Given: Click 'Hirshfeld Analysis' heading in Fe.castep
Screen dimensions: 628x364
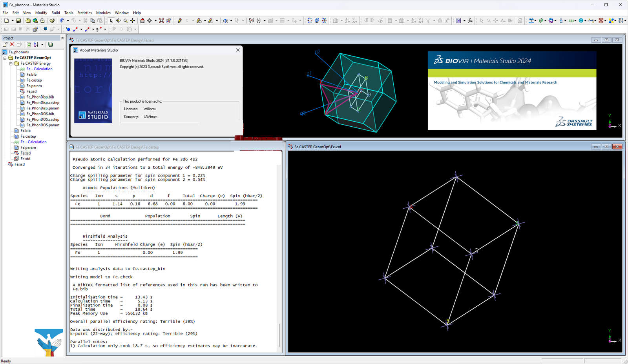Looking at the screenshot, I should pos(105,236).
